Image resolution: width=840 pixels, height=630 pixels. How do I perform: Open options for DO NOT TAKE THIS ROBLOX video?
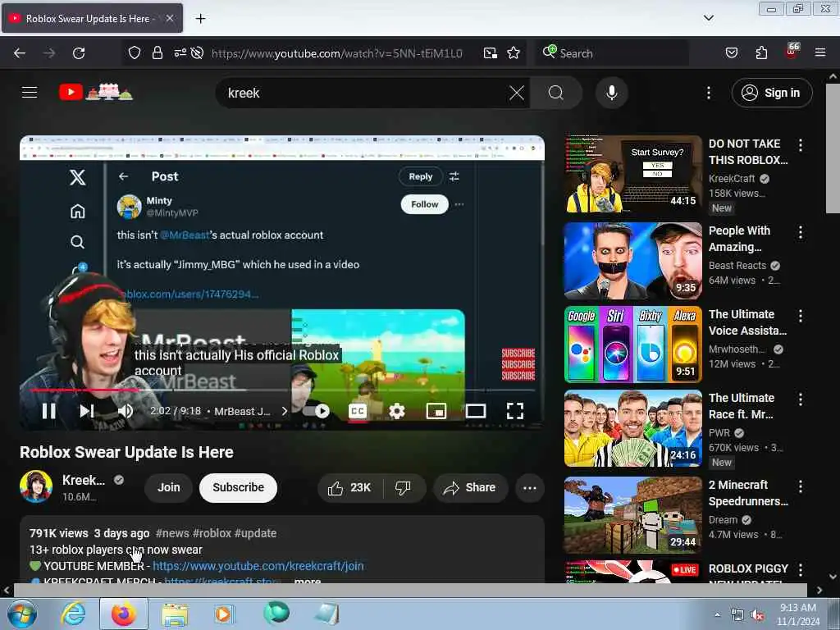click(x=800, y=144)
